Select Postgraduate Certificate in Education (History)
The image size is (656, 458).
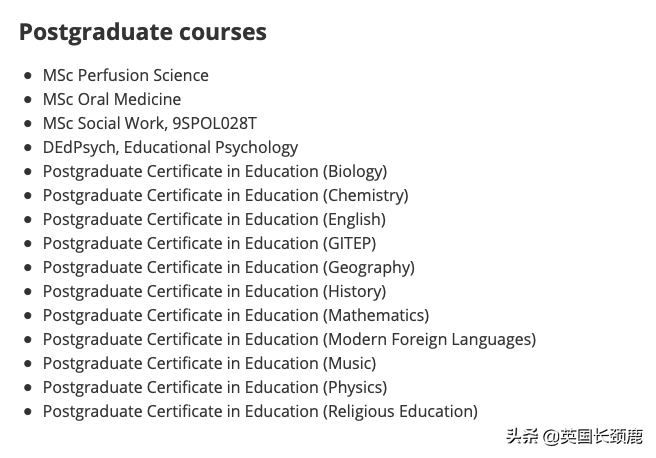(214, 291)
